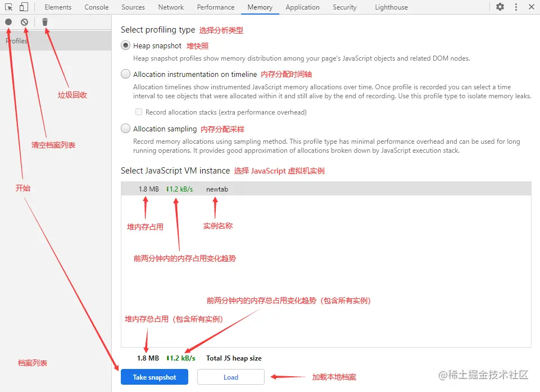Clear all profiles with the circle-slash icon

[x=24, y=22]
